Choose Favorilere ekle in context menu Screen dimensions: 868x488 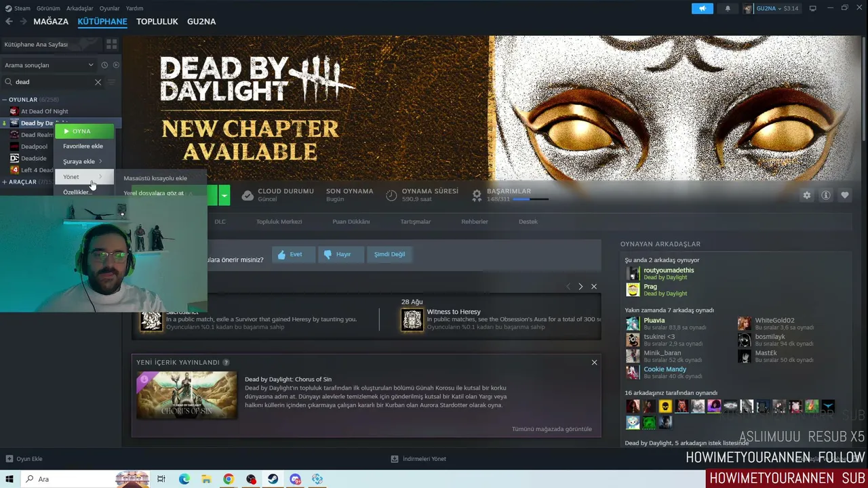[x=83, y=146]
